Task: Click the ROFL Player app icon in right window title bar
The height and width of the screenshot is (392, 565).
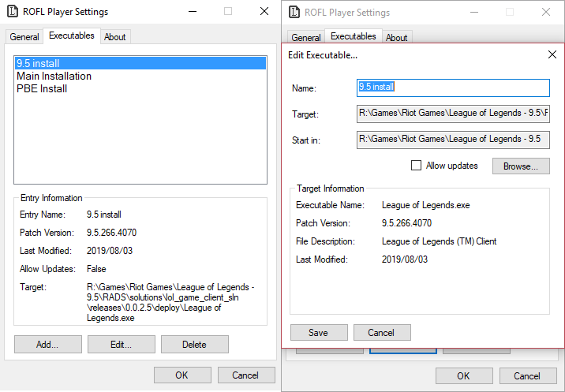Action: [x=294, y=13]
